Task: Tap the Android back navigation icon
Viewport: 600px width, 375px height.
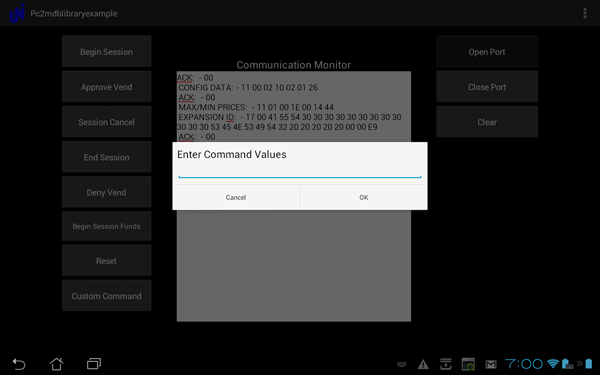Action: pyautogui.click(x=19, y=364)
